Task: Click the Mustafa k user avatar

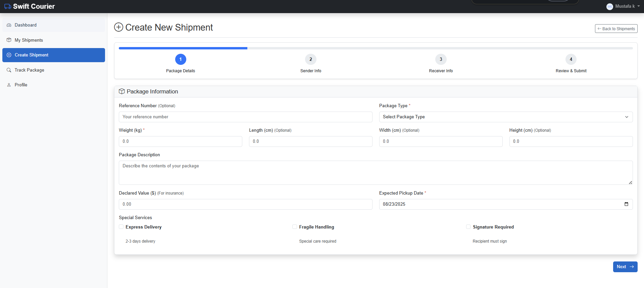Action: pos(609,6)
